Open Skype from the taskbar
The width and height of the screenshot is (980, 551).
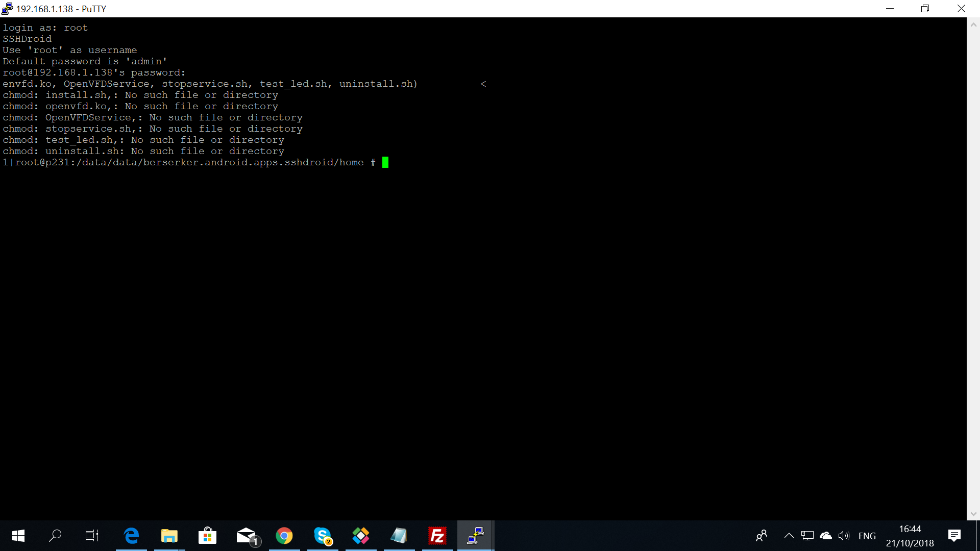pos(323,536)
